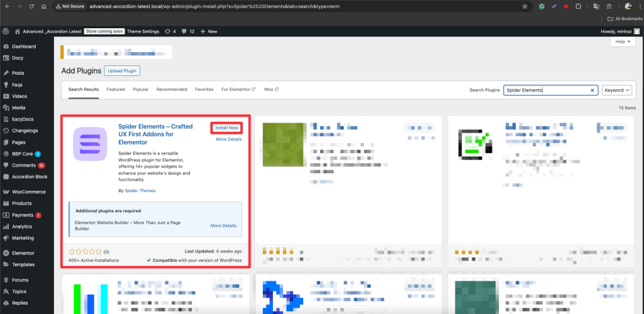Click the New content button in admin bar
This screenshot has width=644, height=314.
point(209,31)
